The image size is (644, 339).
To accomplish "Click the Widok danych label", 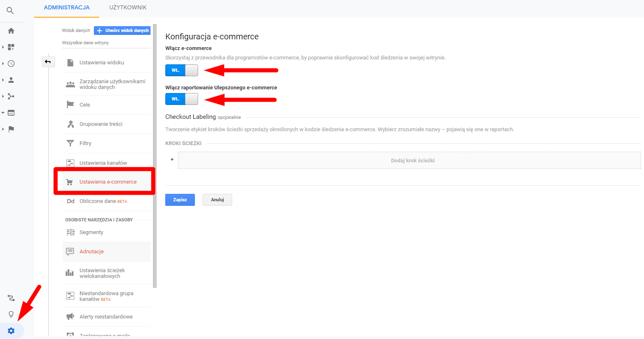I will pos(76,30).
